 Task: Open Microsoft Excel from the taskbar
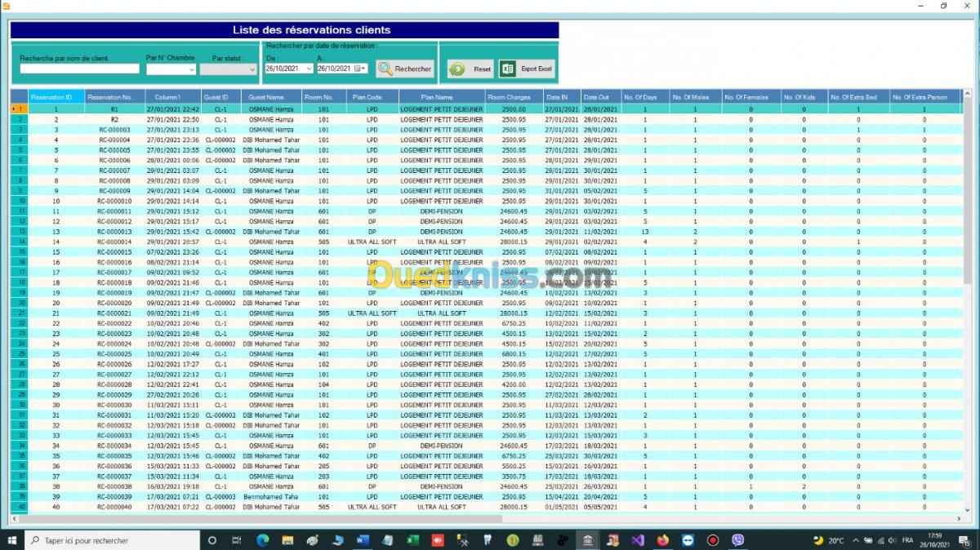click(x=412, y=540)
